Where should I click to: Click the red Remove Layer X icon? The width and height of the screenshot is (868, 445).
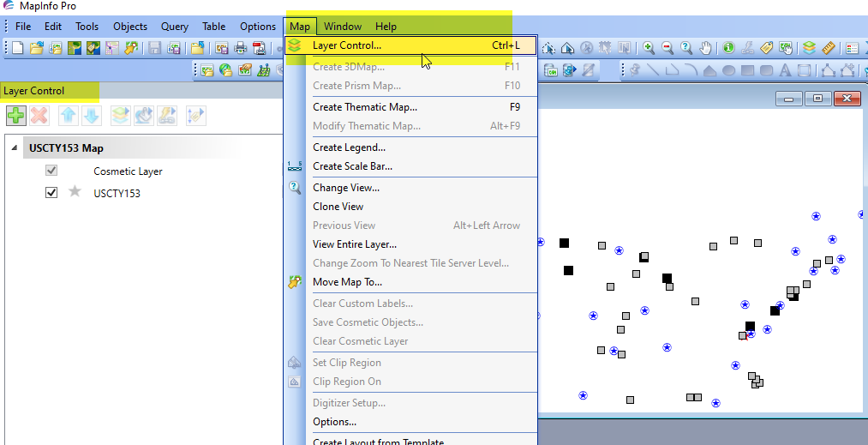point(39,115)
